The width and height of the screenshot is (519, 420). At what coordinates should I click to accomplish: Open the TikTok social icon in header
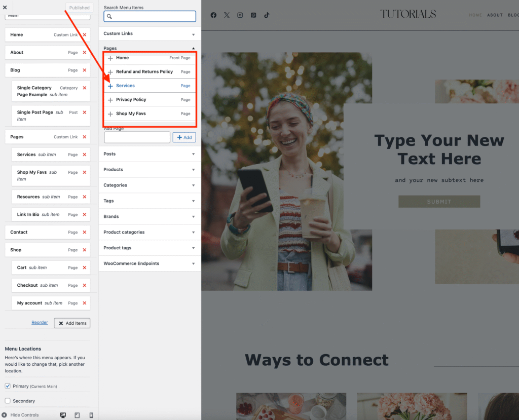pyautogui.click(x=267, y=15)
